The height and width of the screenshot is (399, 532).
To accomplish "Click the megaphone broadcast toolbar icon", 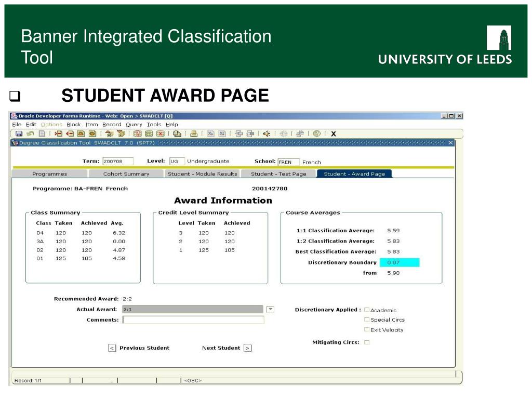I will click(x=267, y=134).
